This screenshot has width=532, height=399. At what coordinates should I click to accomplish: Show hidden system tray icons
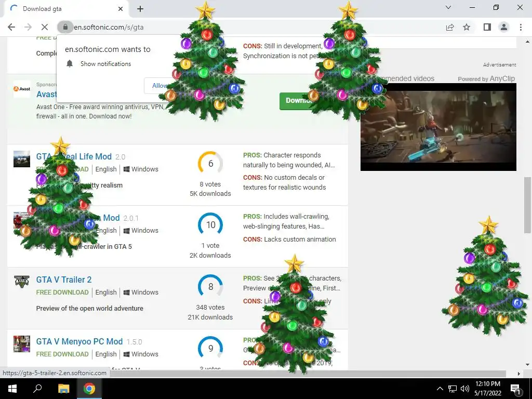[x=440, y=389]
